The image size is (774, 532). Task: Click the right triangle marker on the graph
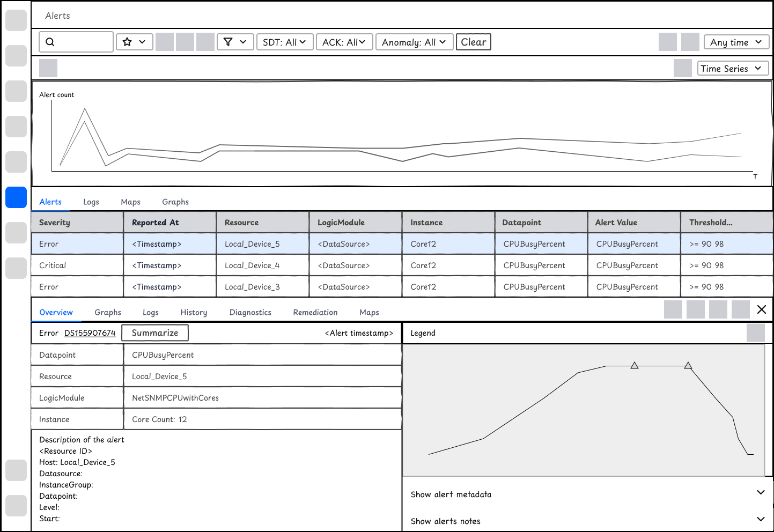pyautogui.click(x=688, y=365)
